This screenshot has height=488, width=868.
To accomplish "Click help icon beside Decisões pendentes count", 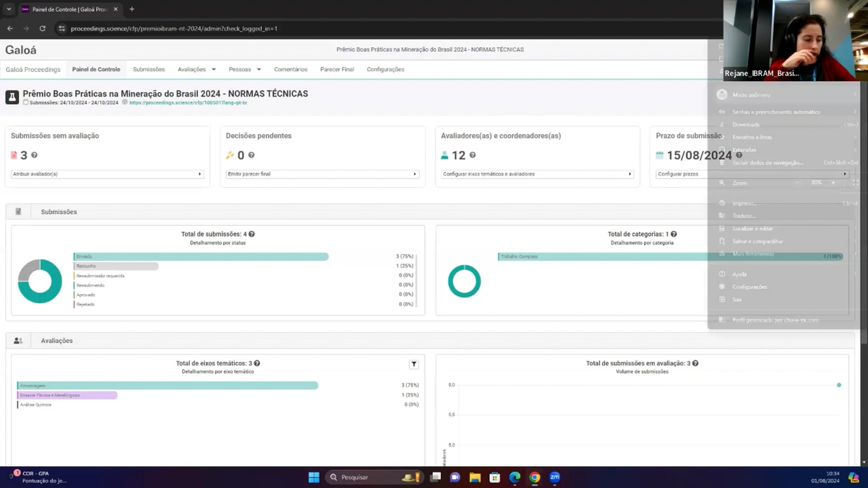I will point(251,155).
